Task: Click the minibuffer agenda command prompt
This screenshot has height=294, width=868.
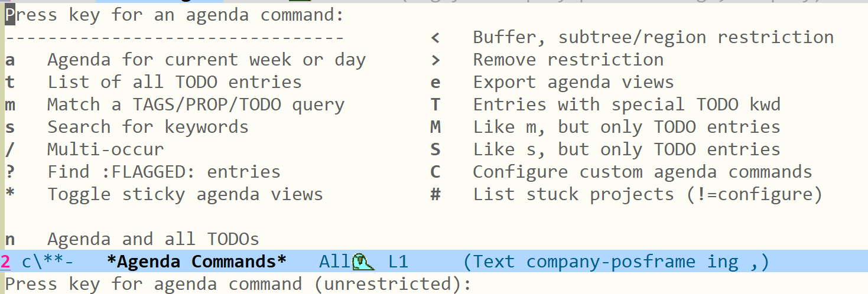Action: pos(238,284)
